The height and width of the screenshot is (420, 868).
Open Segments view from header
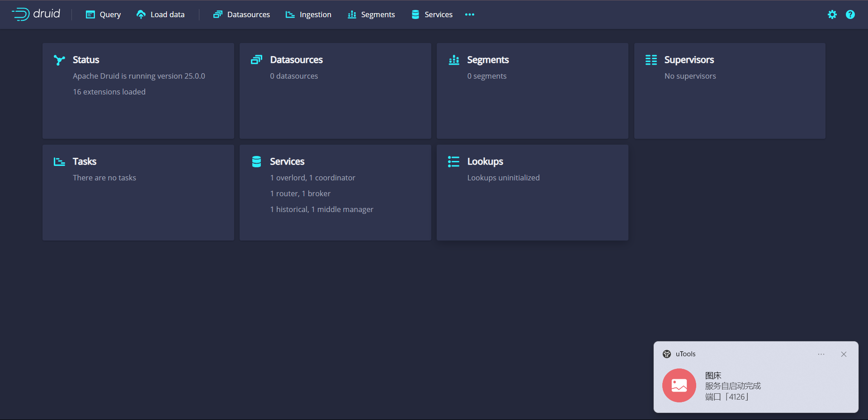[371, 14]
